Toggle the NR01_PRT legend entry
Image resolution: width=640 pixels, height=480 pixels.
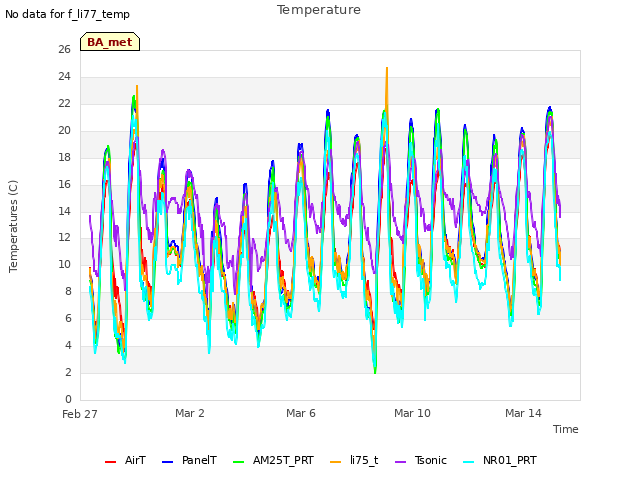click(x=500, y=461)
